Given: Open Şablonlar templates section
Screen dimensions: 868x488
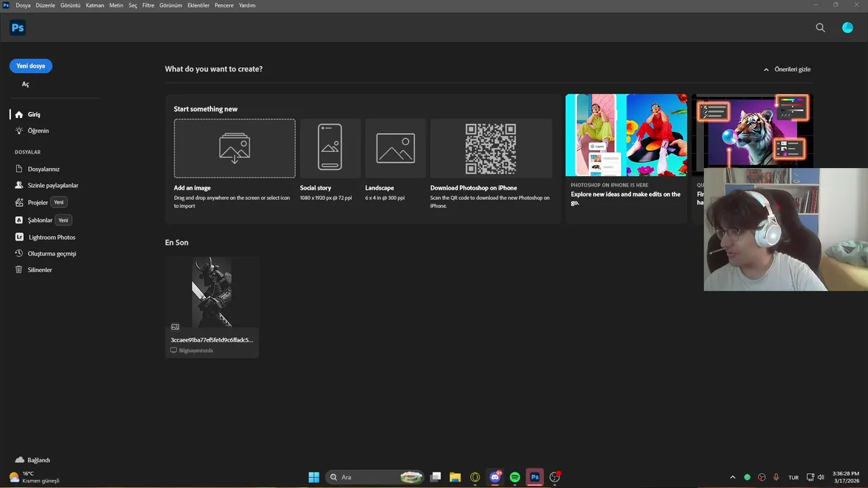Looking at the screenshot, I should point(33,220).
